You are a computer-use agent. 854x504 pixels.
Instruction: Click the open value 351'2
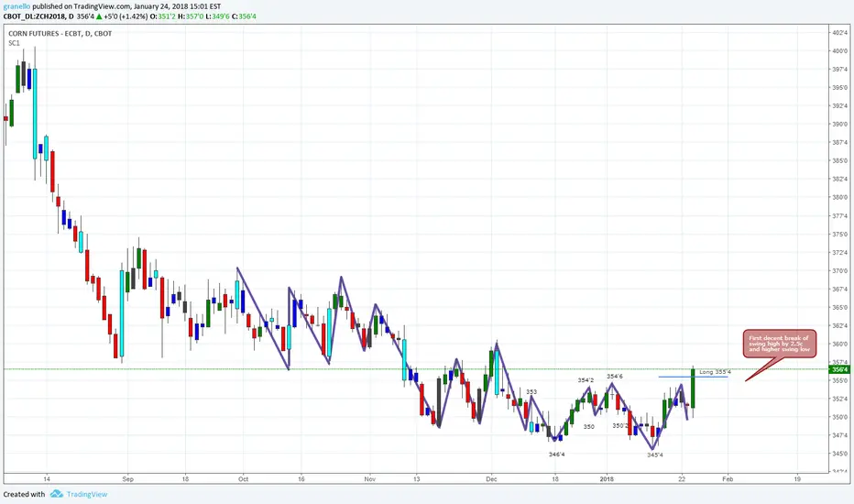(x=166, y=16)
